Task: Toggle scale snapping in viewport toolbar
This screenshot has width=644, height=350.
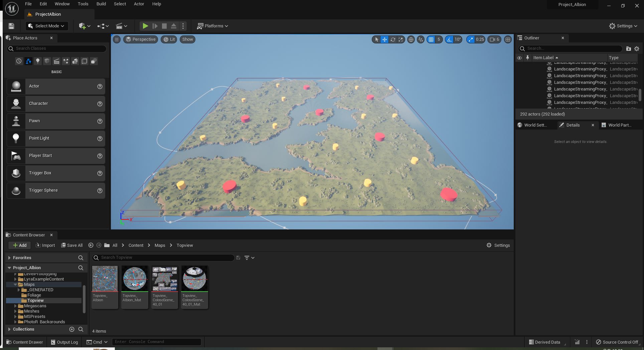Action: (471, 39)
